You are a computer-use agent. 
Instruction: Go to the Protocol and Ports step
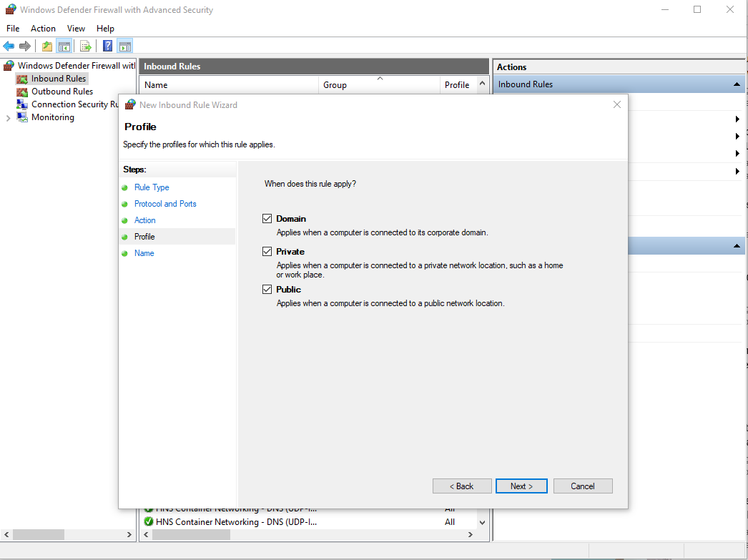165,204
